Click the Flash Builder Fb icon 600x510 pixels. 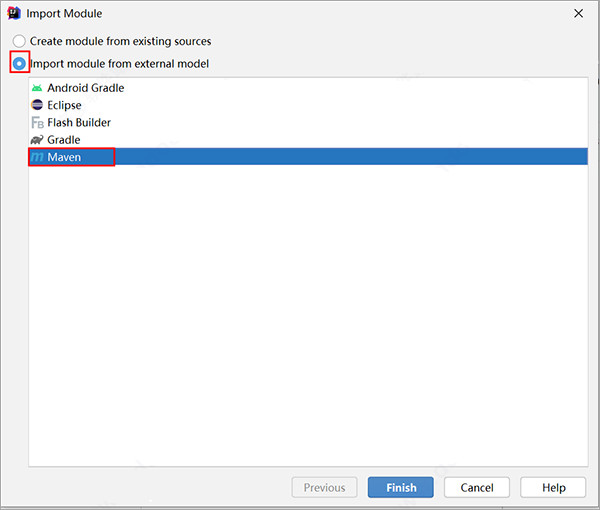(37, 122)
